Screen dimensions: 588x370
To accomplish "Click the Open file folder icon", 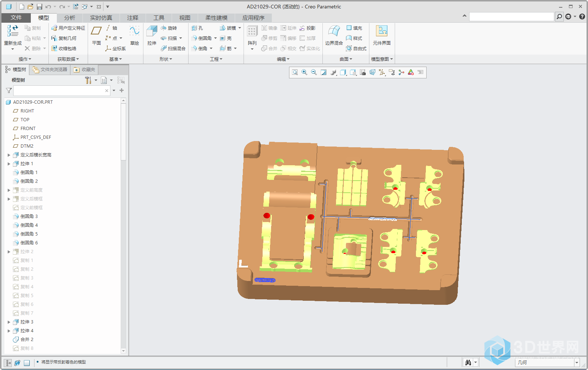I will (x=30, y=7).
